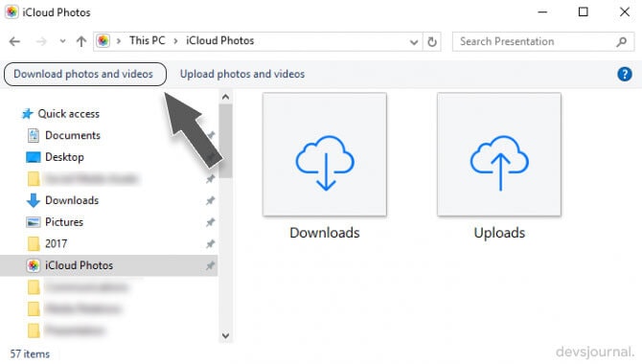Go up one folder level
Image resolution: width=642 pixels, height=364 pixels.
coord(81,41)
